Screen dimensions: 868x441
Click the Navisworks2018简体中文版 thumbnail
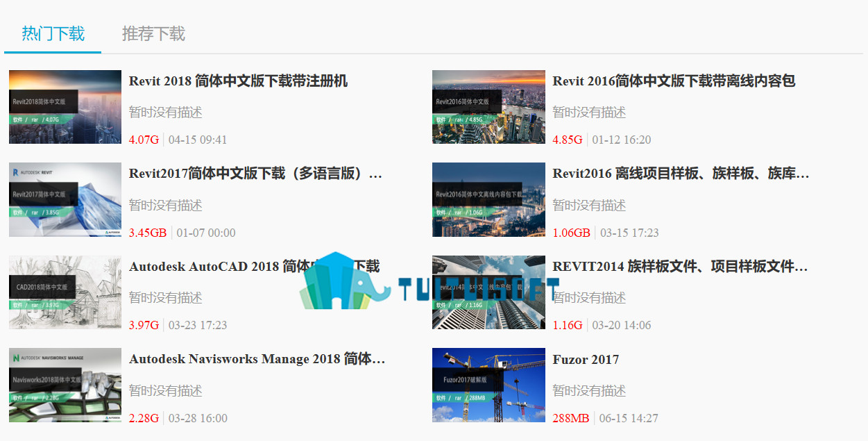point(65,385)
